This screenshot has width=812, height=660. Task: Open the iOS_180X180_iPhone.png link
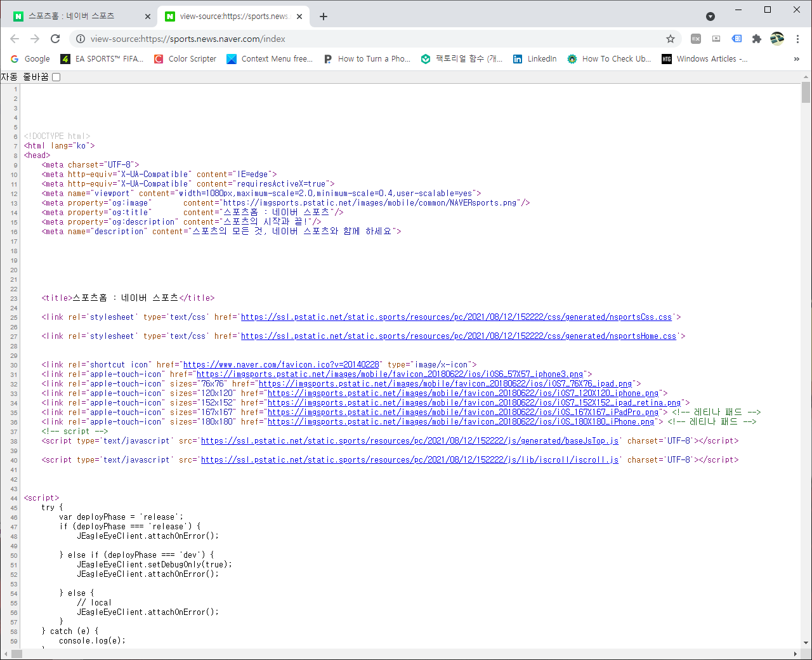pos(461,422)
